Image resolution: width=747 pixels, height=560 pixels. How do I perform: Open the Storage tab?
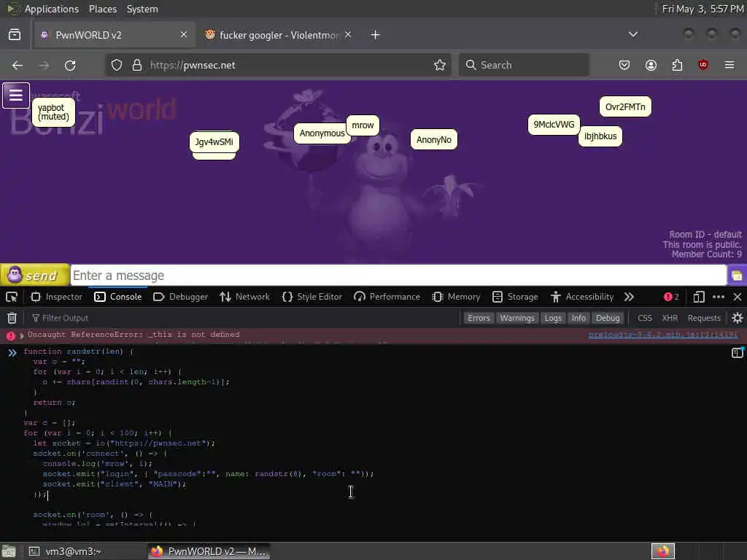coord(515,297)
